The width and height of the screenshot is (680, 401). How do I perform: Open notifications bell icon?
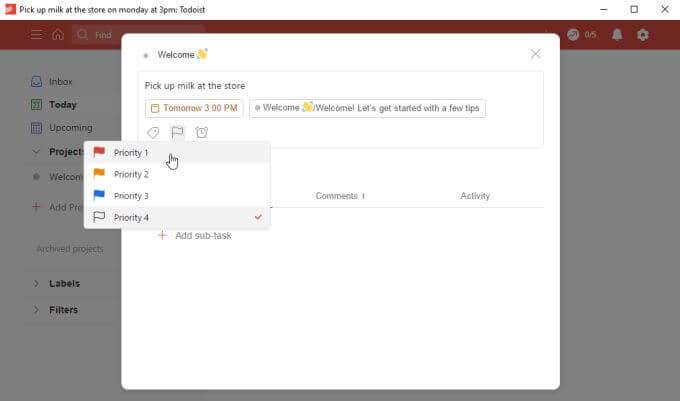coord(617,35)
